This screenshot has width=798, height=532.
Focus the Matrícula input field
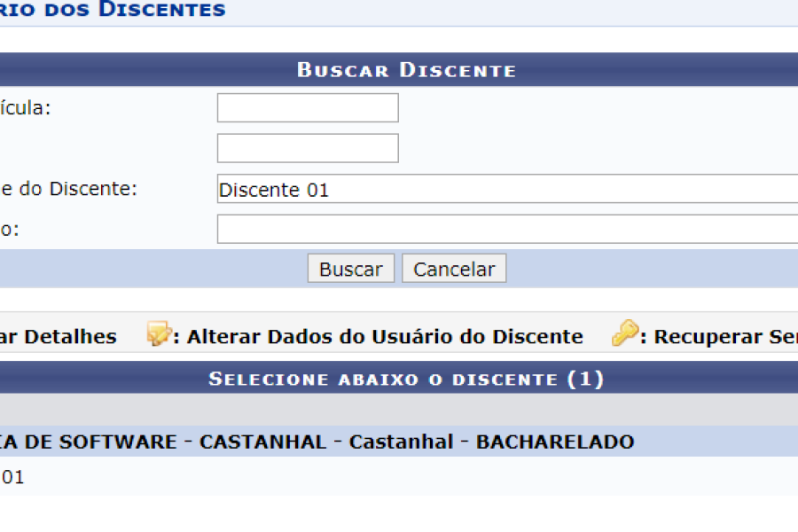[x=308, y=108]
